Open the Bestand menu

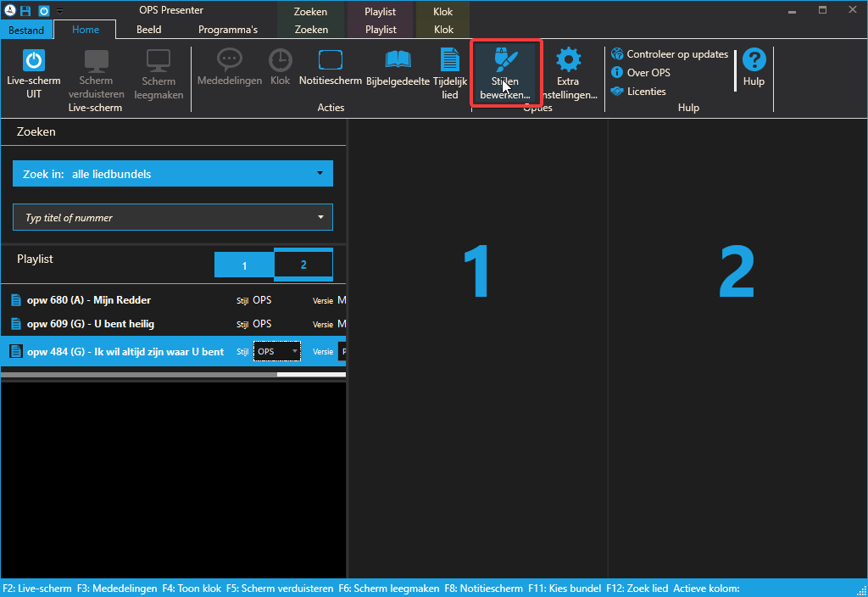pos(26,30)
